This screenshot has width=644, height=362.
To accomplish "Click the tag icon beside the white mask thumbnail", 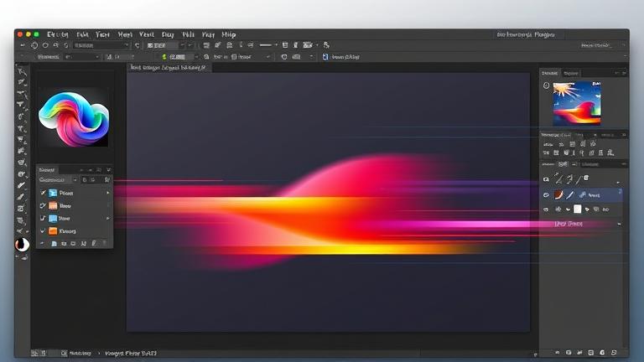I will [x=587, y=209].
